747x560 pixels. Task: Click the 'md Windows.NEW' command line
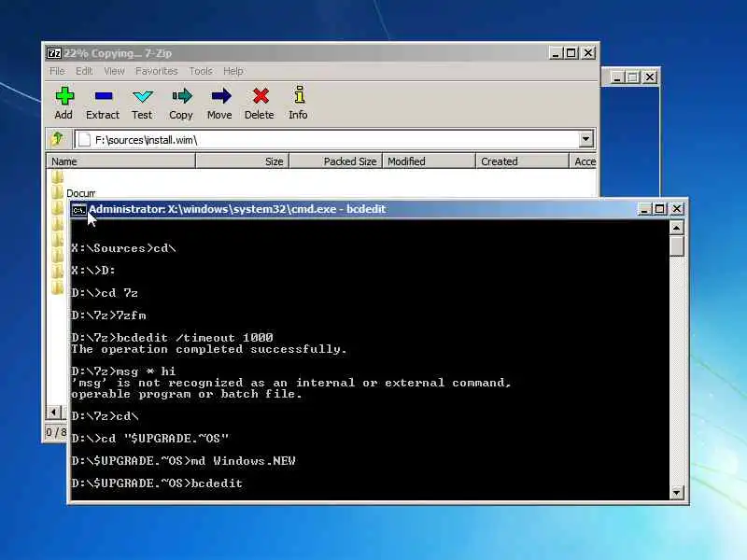(x=183, y=461)
